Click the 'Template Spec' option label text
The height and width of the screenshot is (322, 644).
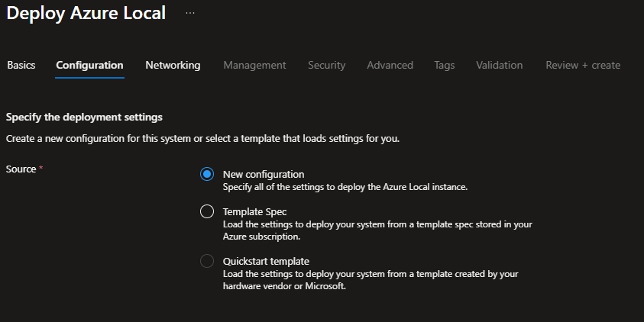pyautogui.click(x=254, y=211)
